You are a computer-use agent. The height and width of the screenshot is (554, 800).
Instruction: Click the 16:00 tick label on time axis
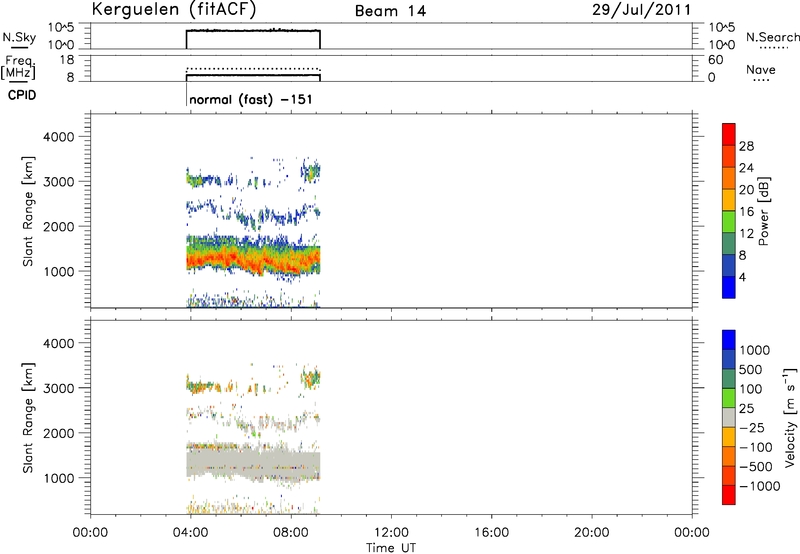tap(491, 533)
